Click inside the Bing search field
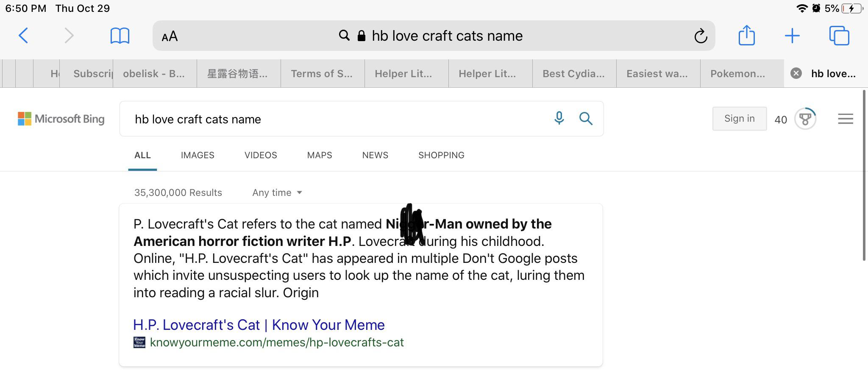Image resolution: width=868 pixels, height=371 pixels. pyautogui.click(x=339, y=119)
